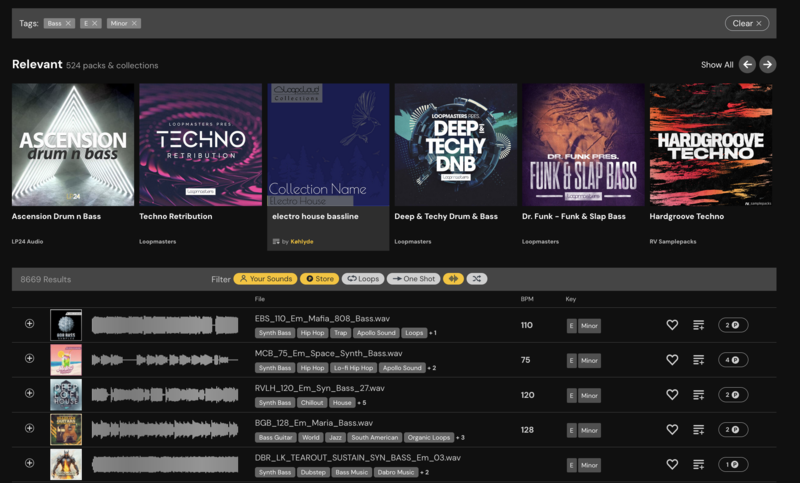800x483 pixels.
Task: Expand the +5 tags on the RVLH_120 row
Action: [362, 403]
